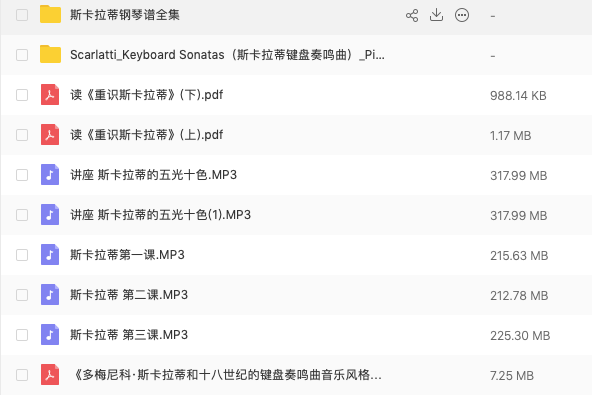This screenshot has height=395, width=592.
Task: Tick checkbox for 《多梅尼科·斯卡拉蒂和十八世纪 PDF
Action: 22,375
